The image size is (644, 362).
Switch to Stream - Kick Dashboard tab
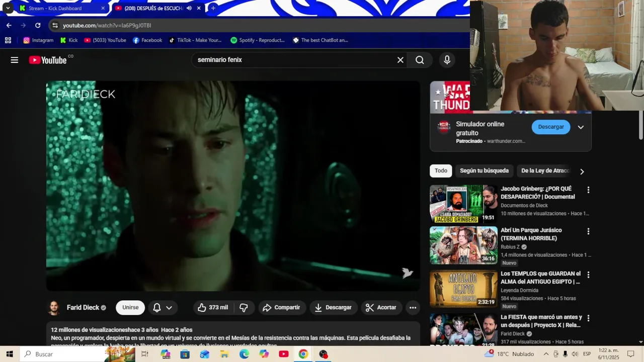coord(60,8)
